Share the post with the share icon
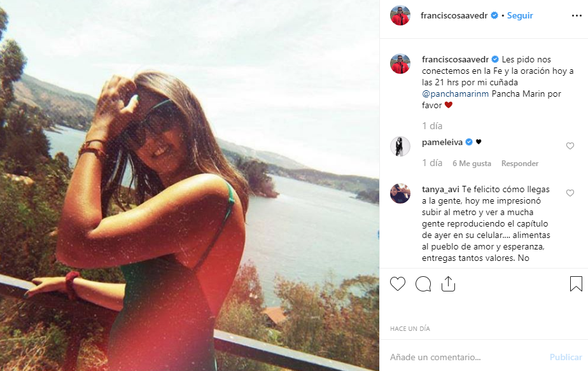 [x=448, y=284]
